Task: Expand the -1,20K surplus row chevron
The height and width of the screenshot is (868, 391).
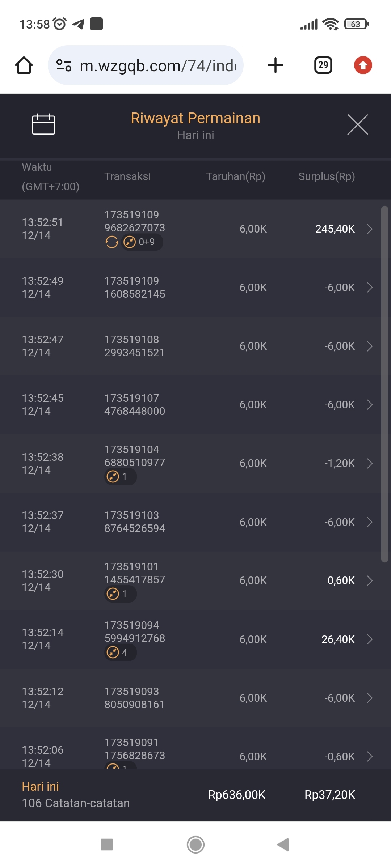Action: [369, 463]
